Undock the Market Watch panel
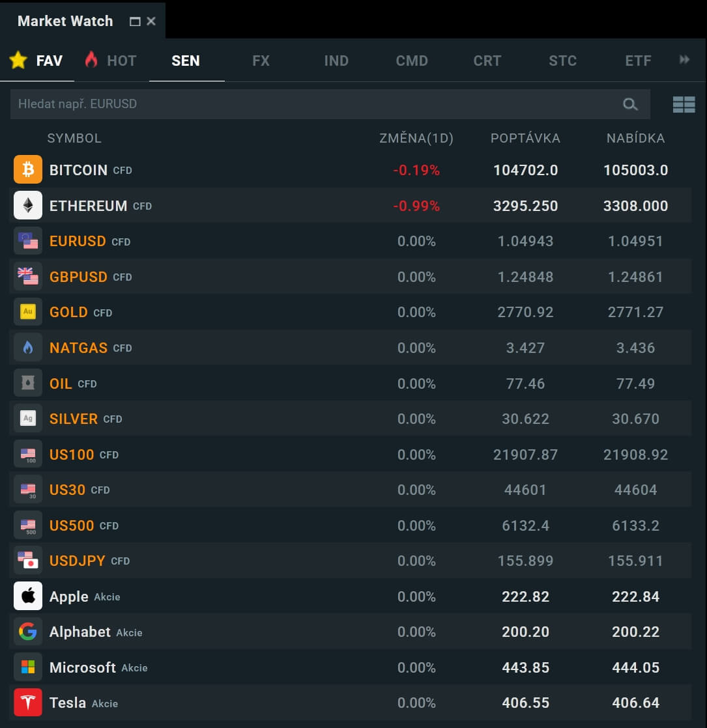 135,21
